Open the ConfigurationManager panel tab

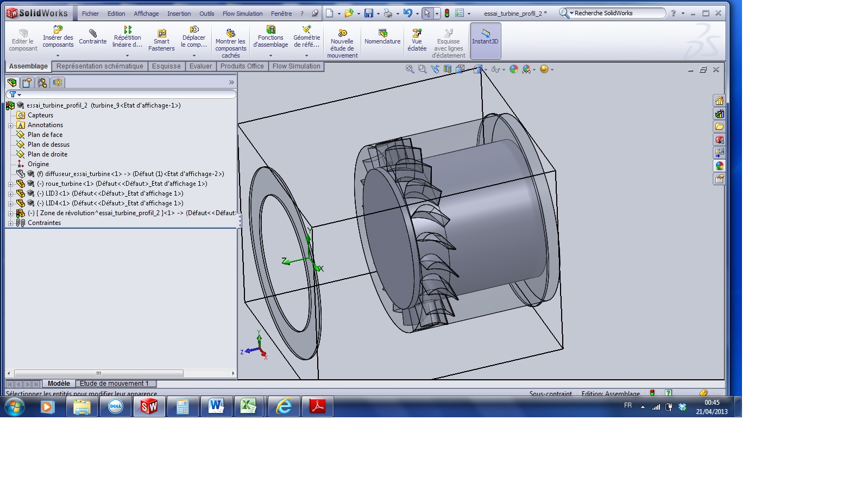[x=42, y=83]
